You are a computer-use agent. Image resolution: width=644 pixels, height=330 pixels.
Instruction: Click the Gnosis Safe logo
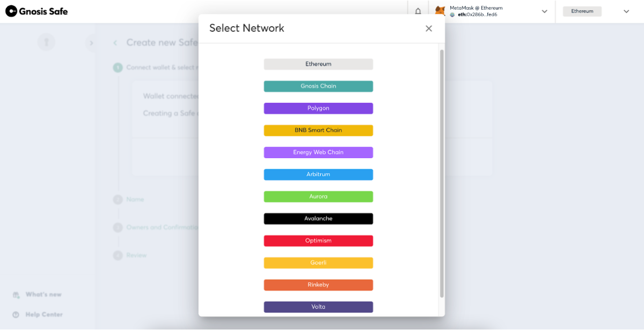pyautogui.click(x=37, y=11)
